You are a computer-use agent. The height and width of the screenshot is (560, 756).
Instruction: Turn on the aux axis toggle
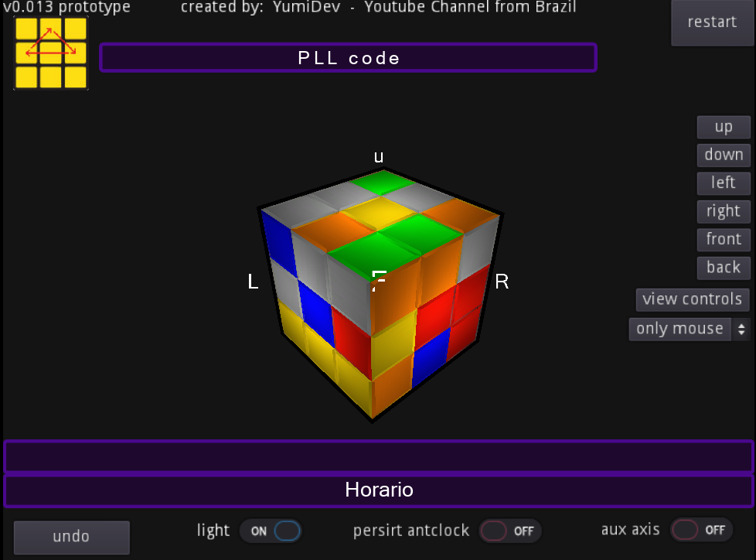click(700, 530)
